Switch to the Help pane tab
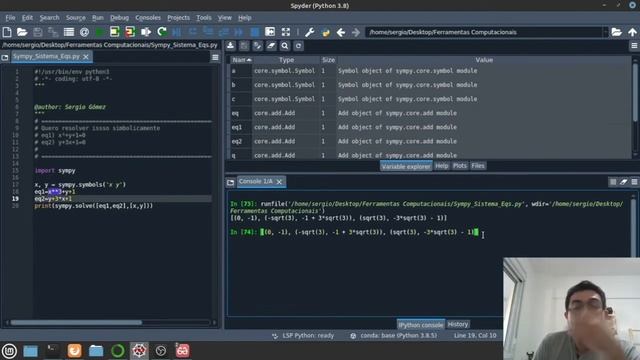The width and height of the screenshot is (640, 360). coord(442,166)
